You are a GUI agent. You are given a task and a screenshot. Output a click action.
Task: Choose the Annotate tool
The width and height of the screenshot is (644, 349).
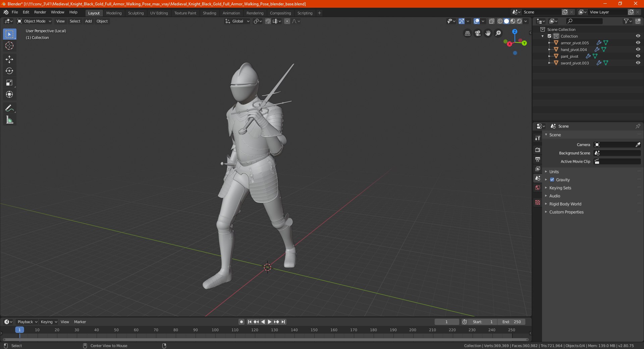(x=9, y=108)
